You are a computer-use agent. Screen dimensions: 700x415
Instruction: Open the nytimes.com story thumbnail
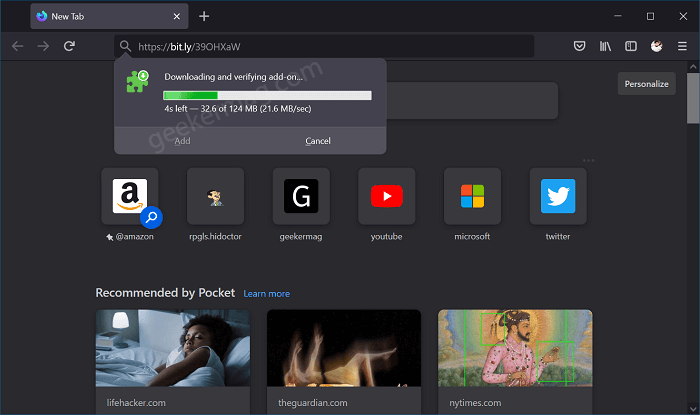click(515, 348)
